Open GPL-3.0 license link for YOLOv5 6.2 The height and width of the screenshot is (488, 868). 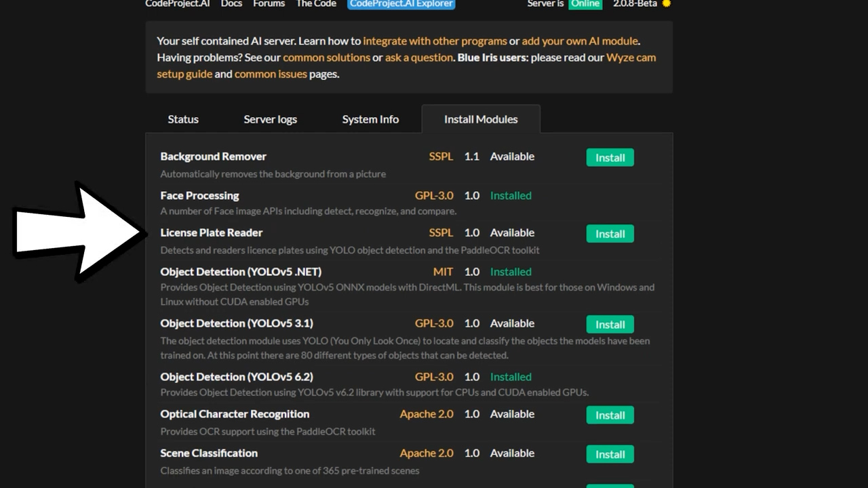434,377
